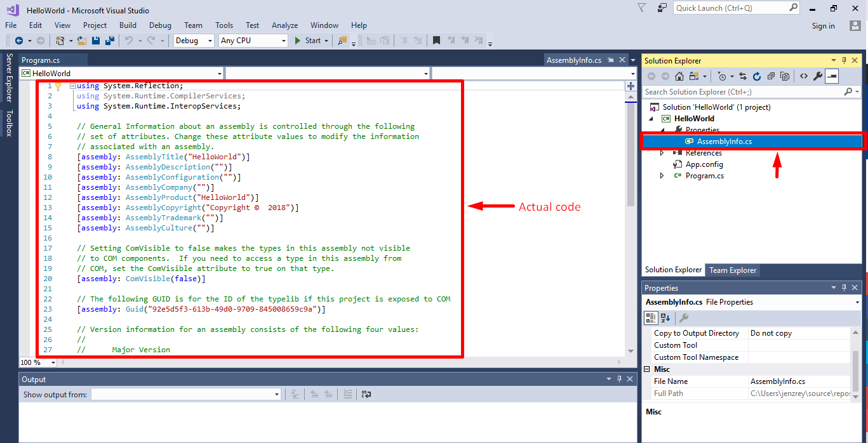Image resolution: width=868 pixels, height=443 pixels.
Task: Click the Find in Files toolbar icon
Action: click(342, 41)
